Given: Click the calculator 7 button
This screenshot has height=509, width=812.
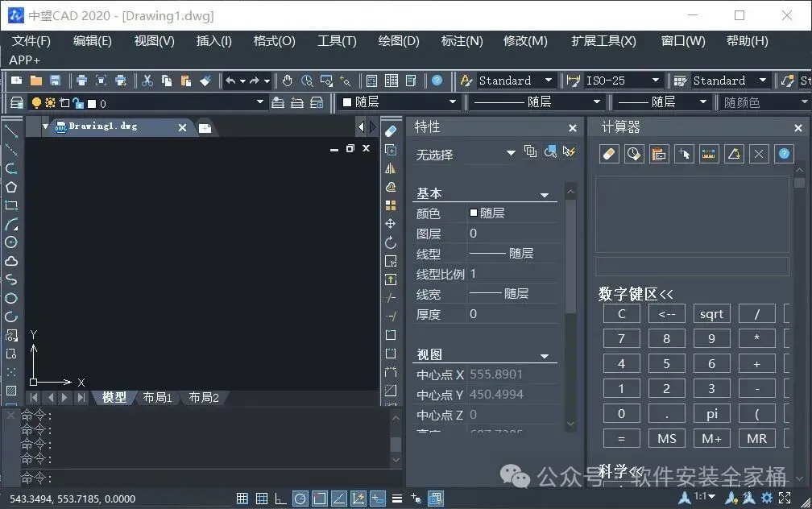Looking at the screenshot, I should 621,338.
